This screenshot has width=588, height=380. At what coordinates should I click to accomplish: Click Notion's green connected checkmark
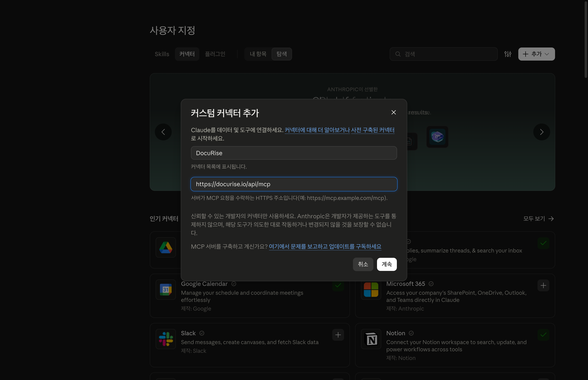tap(543, 335)
